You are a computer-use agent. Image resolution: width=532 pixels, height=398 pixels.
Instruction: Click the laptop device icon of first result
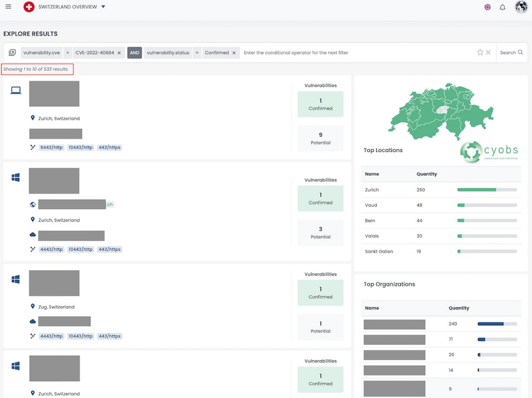16,90
